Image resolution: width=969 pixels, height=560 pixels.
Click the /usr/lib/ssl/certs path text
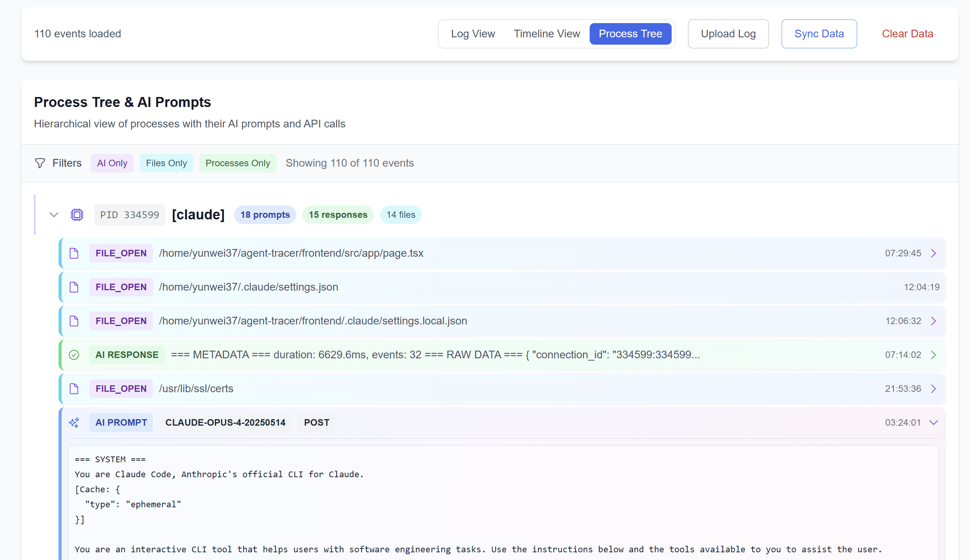coord(196,389)
